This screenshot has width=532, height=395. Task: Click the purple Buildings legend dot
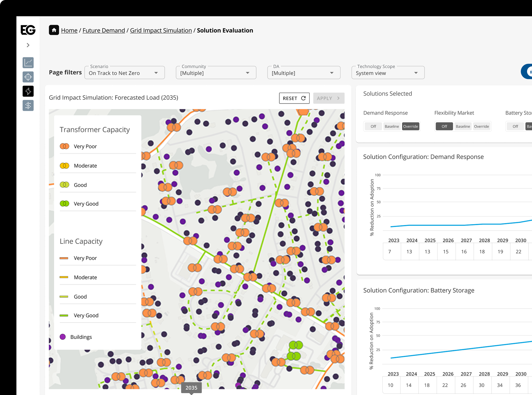click(62, 337)
